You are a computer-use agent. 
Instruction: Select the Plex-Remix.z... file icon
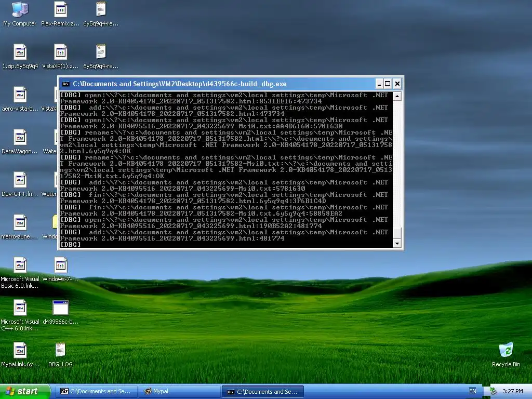60,14
